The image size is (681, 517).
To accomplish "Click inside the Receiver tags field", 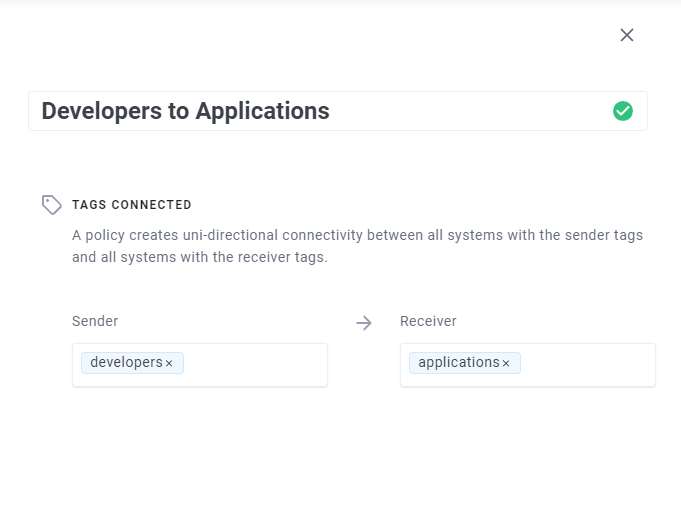I will [528, 365].
